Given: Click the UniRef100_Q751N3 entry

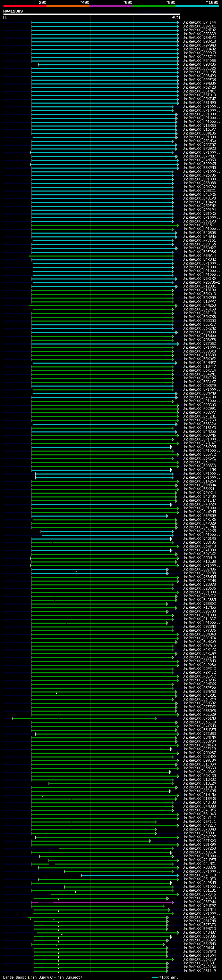Looking at the screenshot, I should 199,719.
